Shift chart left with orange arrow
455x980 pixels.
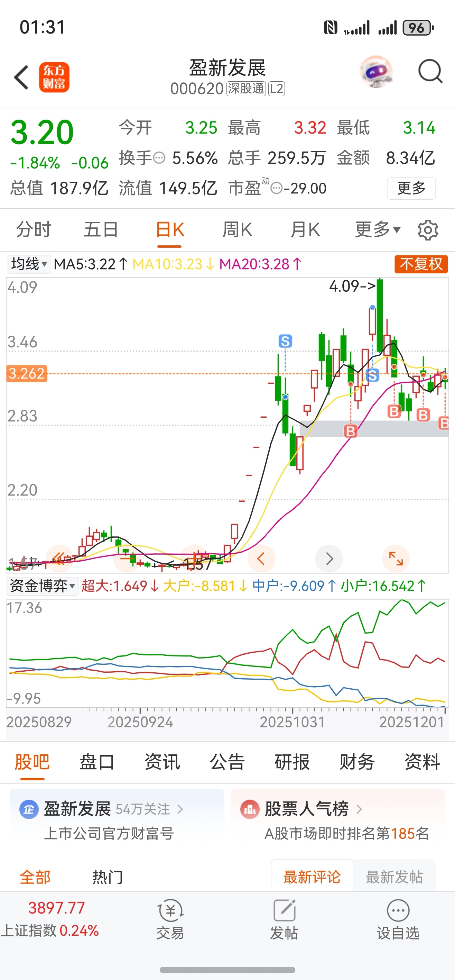tap(261, 559)
